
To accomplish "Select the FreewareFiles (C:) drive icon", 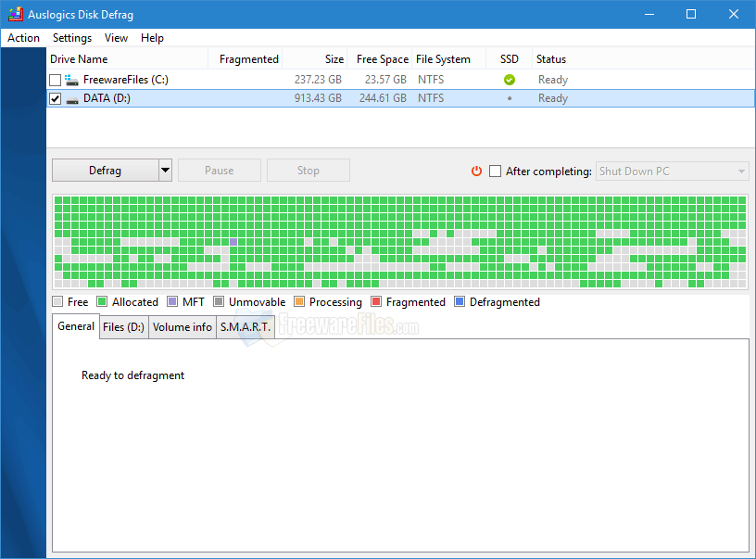I will (x=71, y=80).
